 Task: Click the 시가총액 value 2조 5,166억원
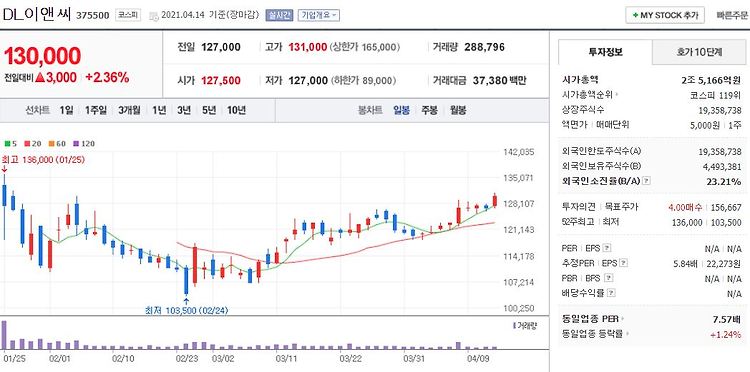tap(712, 80)
